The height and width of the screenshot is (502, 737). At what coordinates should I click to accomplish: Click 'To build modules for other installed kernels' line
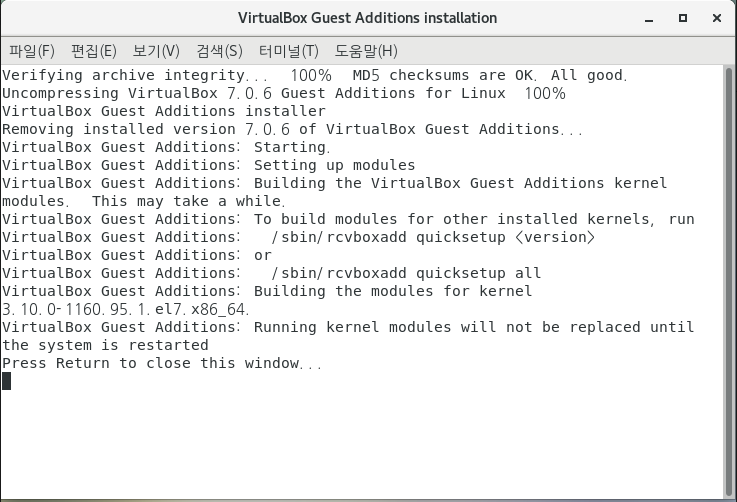click(348, 219)
